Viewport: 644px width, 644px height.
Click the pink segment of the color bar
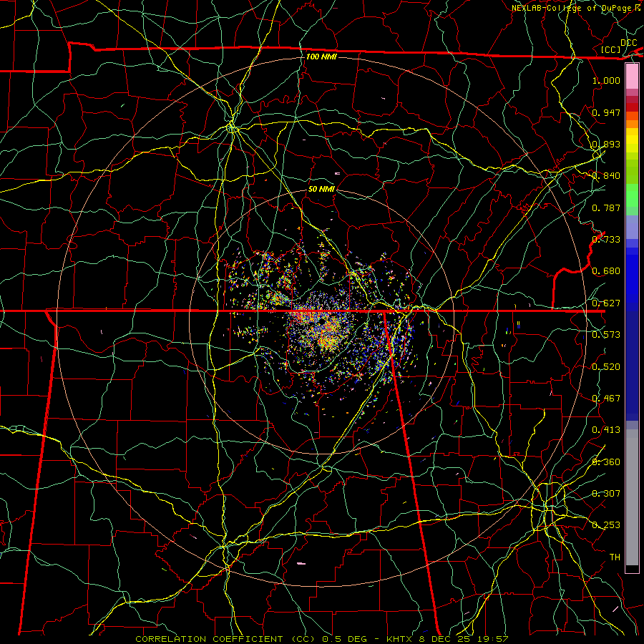632,77
